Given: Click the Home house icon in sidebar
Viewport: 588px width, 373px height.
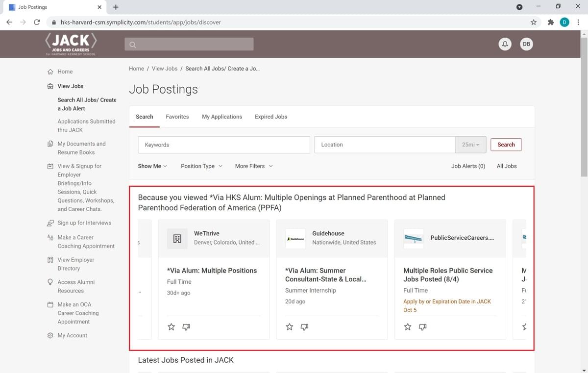Looking at the screenshot, I should tap(50, 72).
